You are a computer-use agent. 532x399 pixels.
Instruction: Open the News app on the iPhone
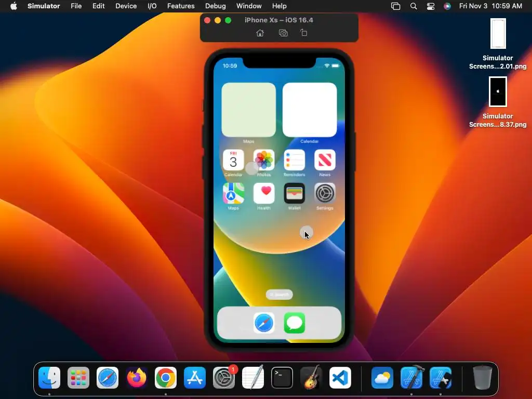click(x=325, y=160)
